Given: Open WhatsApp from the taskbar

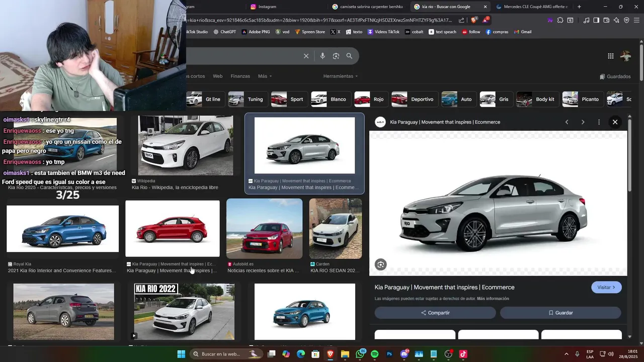Looking at the screenshot, I should 360,354.
